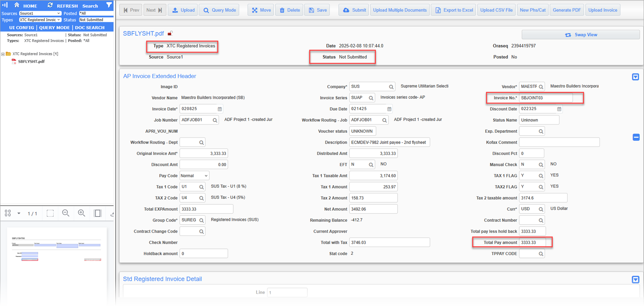The height and width of the screenshot is (306, 644).
Task: Select the marquee selection tool in preview
Action: 50,213
